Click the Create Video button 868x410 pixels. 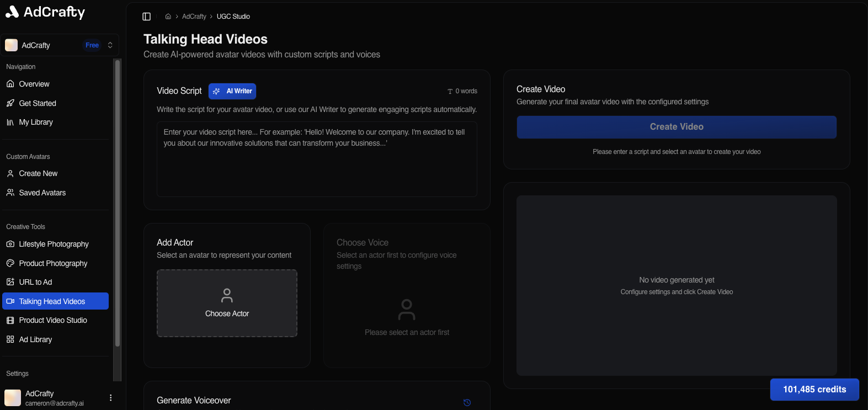point(677,127)
